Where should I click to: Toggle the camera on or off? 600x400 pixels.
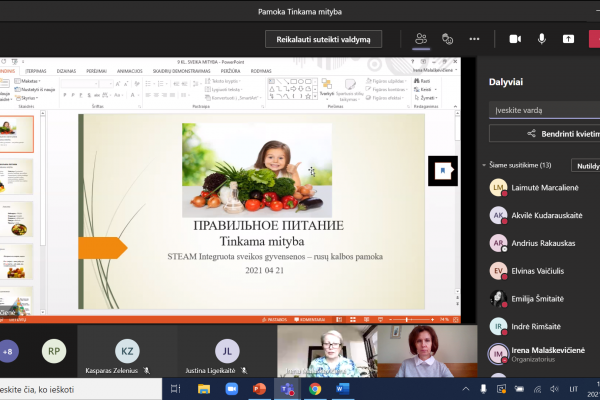[x=515, y=39]
